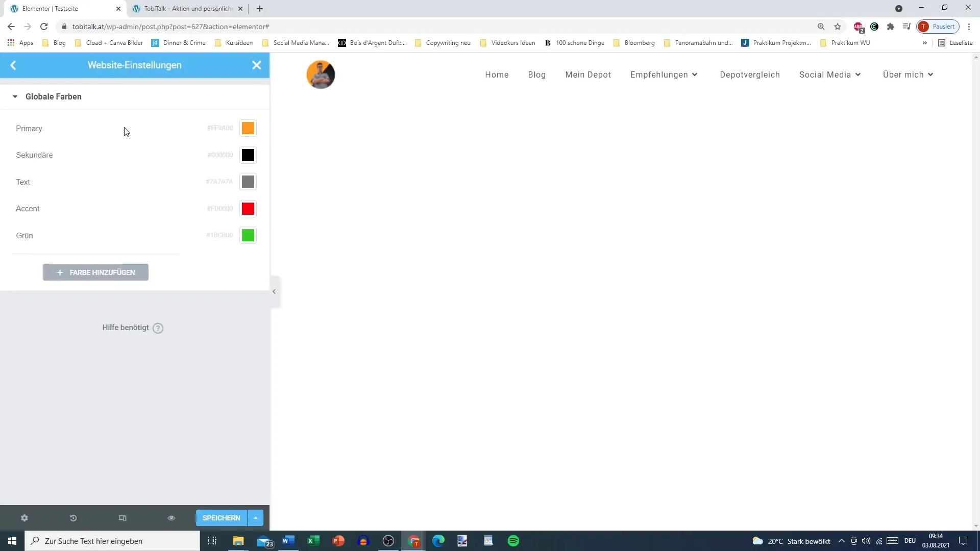
Task: Toggle the SPEICHERN dropdown arrow
Action: tap(256, 518)
